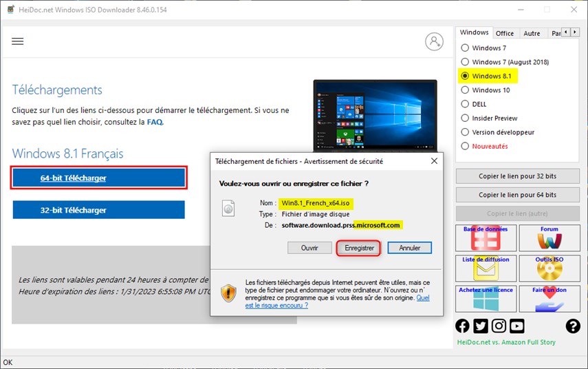Image resolution: width=588 pixels, height=369 pixels.
Task: Open the Instagram icon link
Action: coord(499,326)
